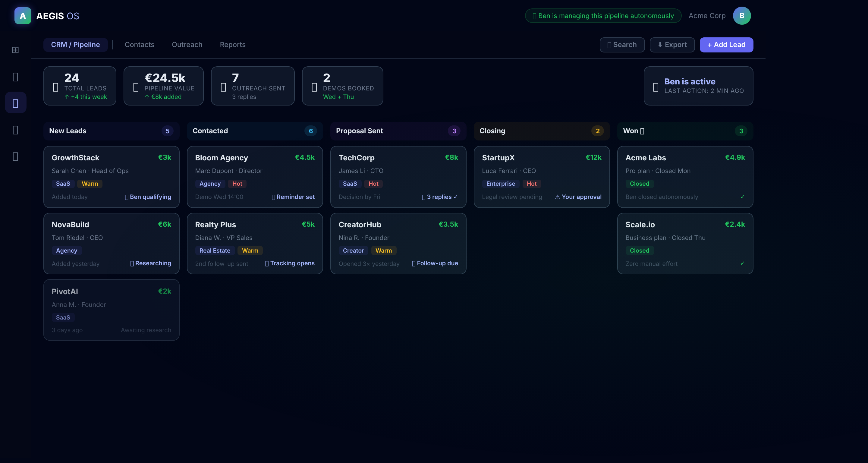Click the Export download icon
This screenshot has height=463, width=868.
pyautogui.click(x=660, y=45)
